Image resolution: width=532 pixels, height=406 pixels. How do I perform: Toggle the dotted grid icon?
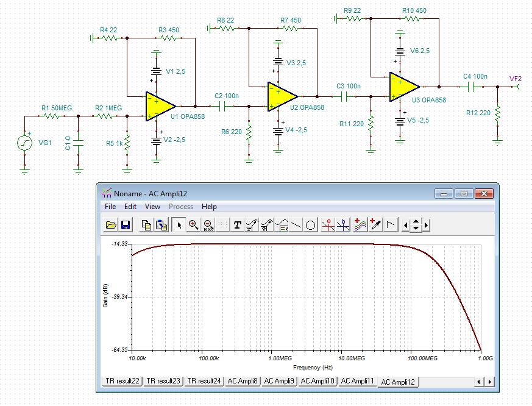(x=222, y=225)
